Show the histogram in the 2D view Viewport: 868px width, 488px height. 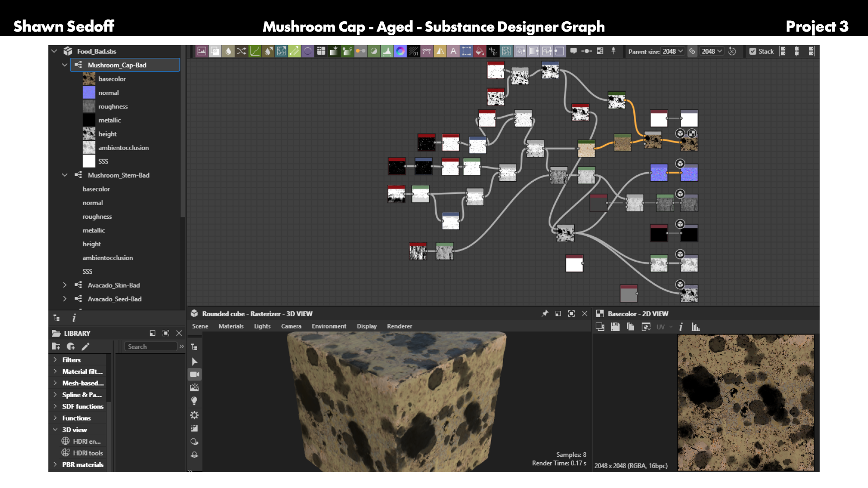(695, 327)
